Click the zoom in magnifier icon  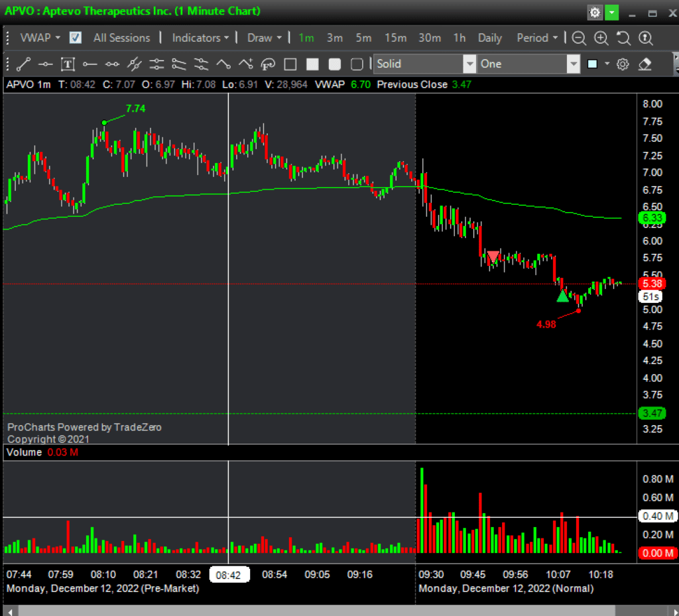(x=601, y=38)
